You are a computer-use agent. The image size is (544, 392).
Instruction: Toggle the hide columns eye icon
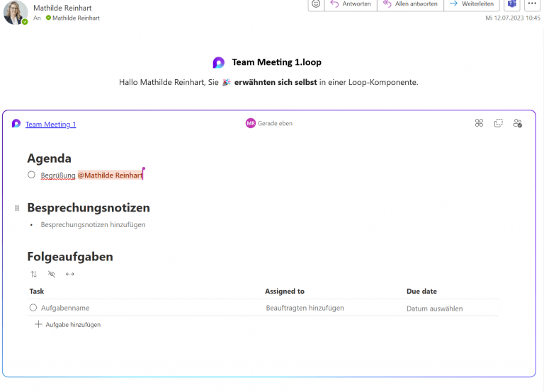52,274
